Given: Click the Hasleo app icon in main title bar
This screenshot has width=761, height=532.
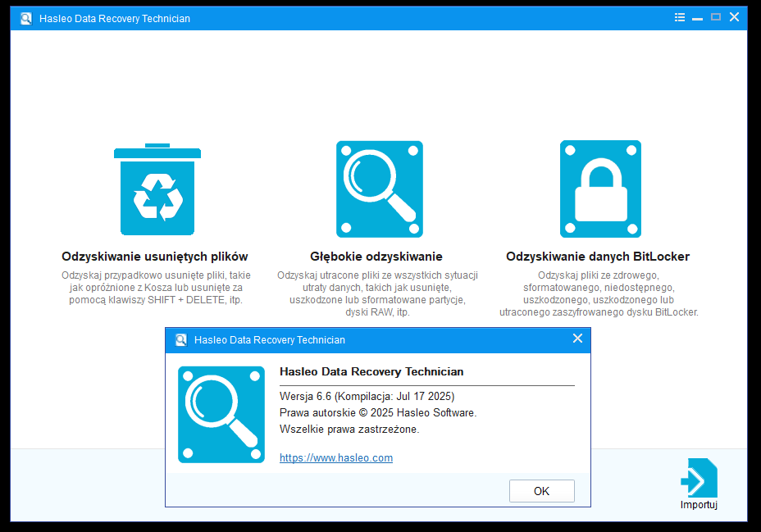Looking at the screenshot, I should point(25,18).
